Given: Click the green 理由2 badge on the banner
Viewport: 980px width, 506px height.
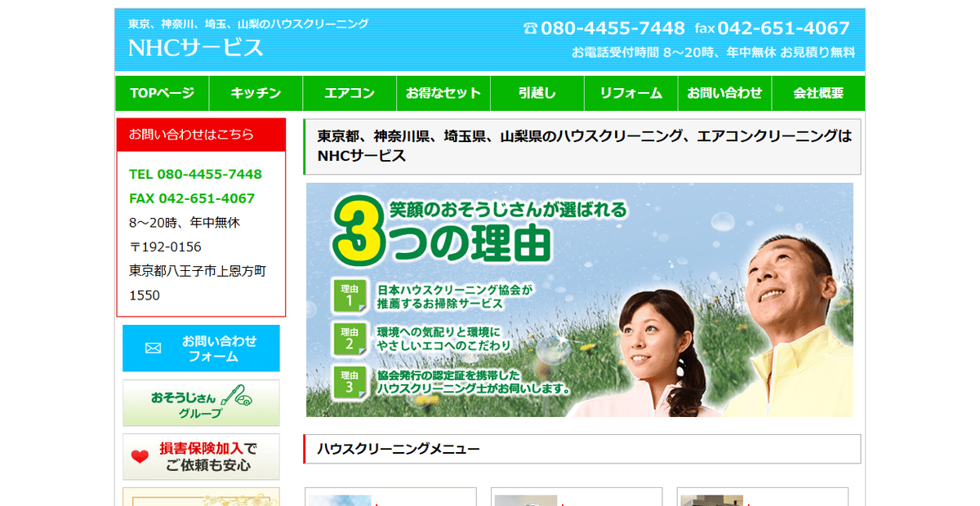Looking at the screenshot, I should [x=350, y=338].
